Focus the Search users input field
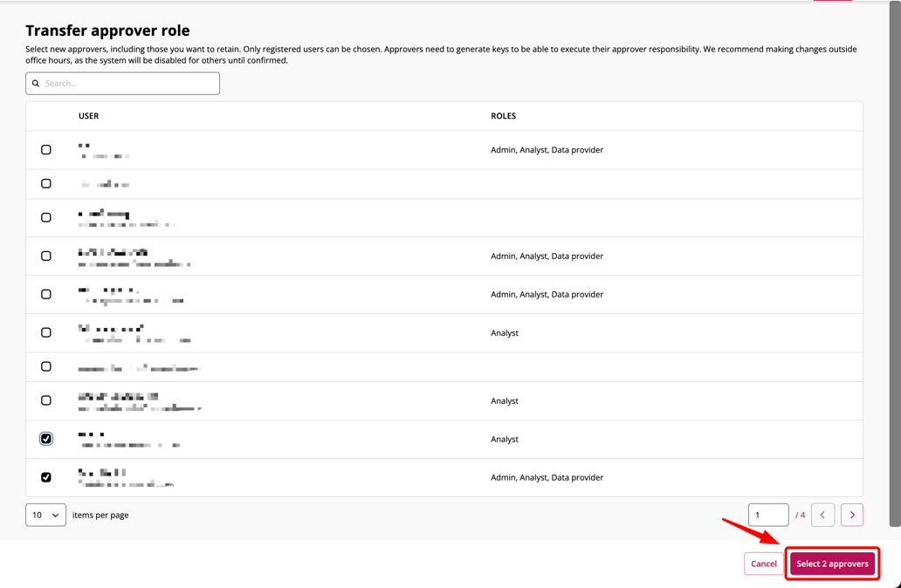901x588 pixels. pyautogui.click(x=129, y=84)
